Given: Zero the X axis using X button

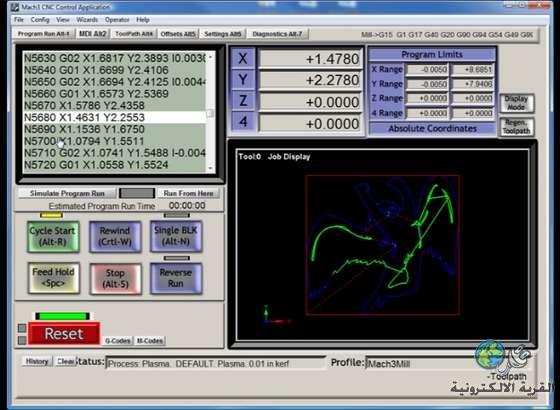Looking at the screenshot, I should point(243,59).
